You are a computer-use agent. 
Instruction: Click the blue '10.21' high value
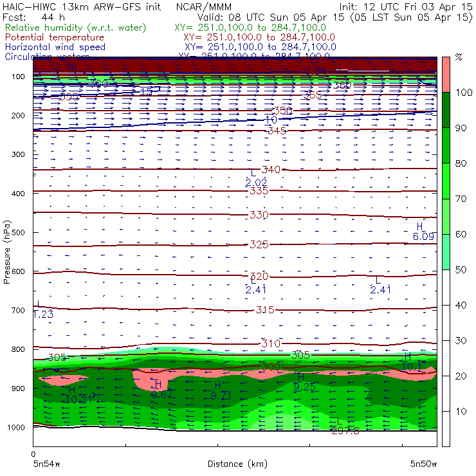click(78, 399)
